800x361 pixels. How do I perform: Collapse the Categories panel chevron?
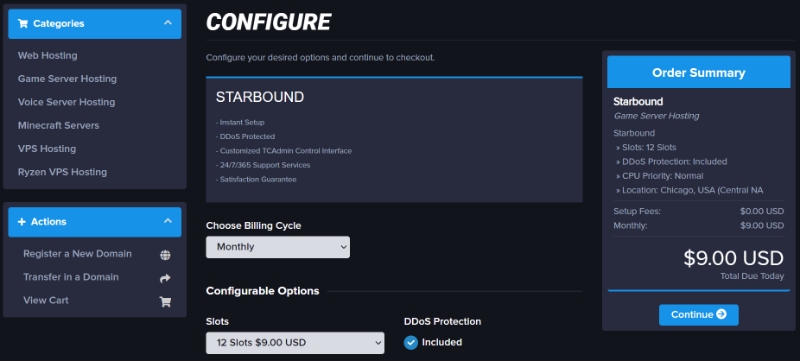coord(168,23)
